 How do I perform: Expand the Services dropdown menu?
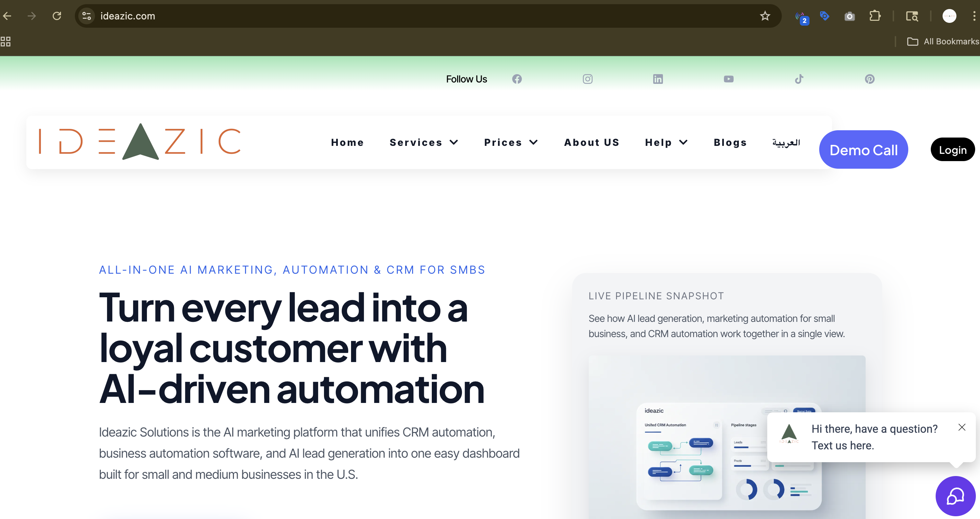pos(423,142)
